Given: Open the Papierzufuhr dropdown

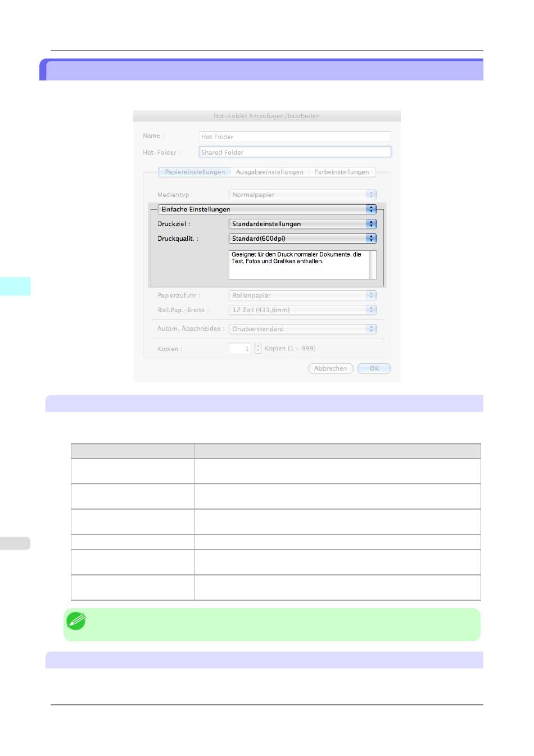Looking at the screenshot, I should 302,295.
